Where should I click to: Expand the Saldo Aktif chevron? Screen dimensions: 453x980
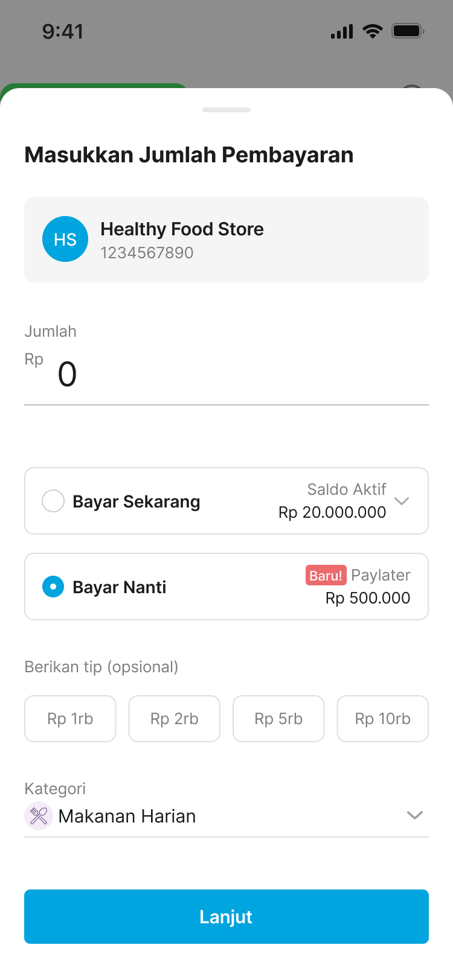tap(402, 501)
